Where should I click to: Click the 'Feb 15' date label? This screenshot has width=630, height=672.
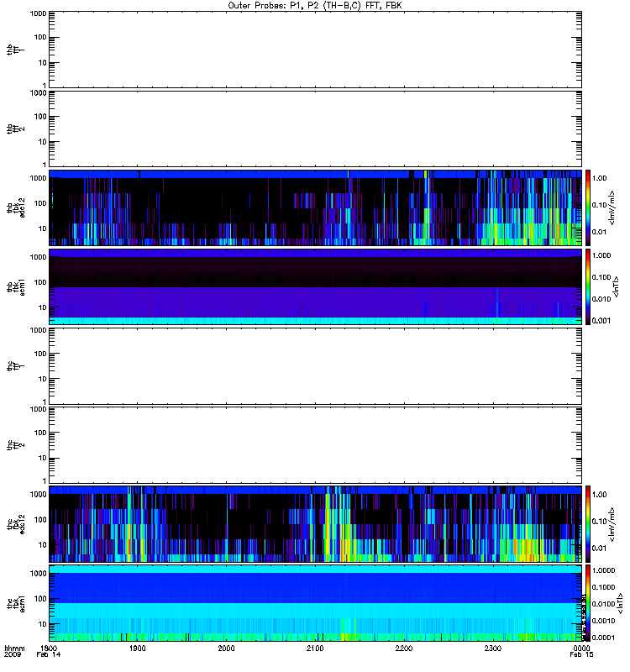coord(581,654)
